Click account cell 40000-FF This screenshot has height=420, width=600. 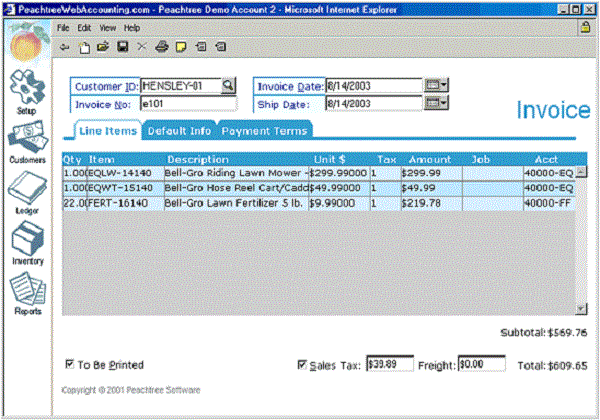coord(549,203)
